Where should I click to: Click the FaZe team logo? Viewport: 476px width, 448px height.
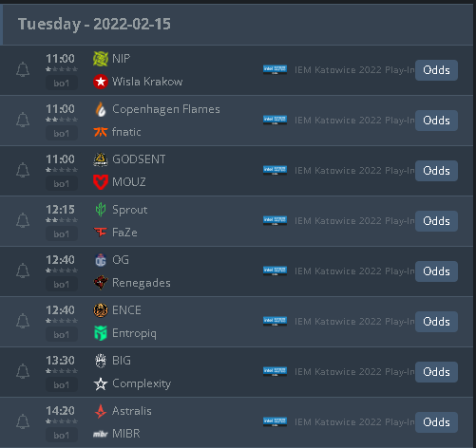pos(101,233)
